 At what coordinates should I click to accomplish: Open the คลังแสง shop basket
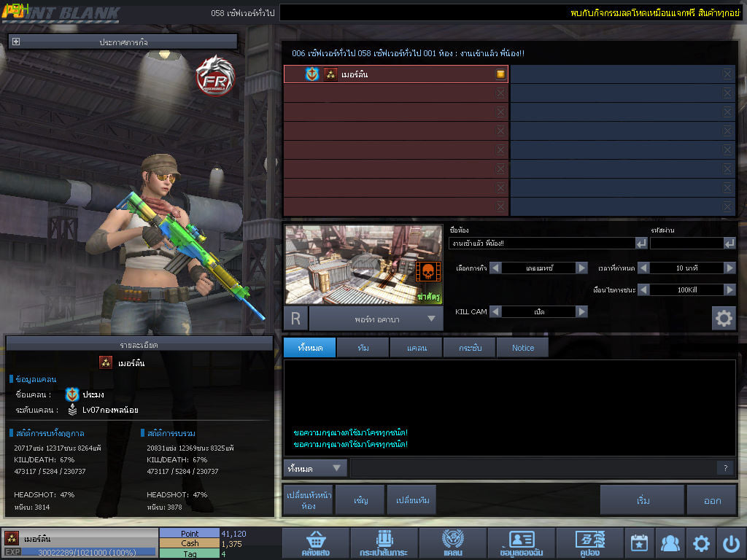click(316, 543)
